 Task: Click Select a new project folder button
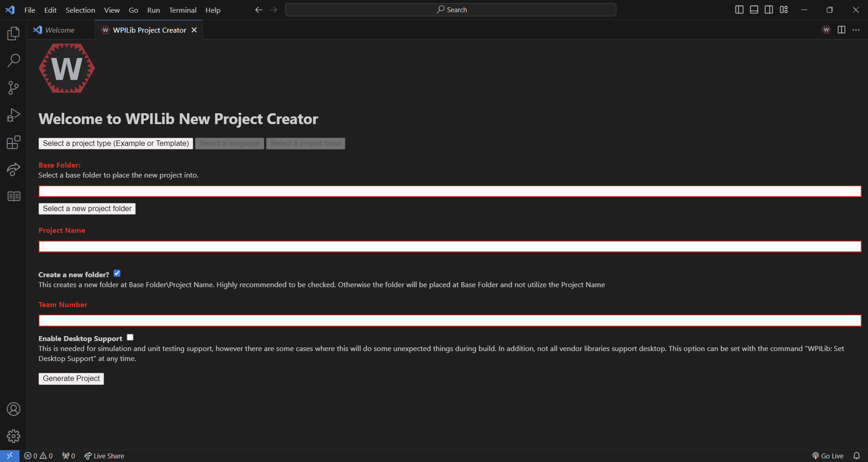[x=87, y=209]
